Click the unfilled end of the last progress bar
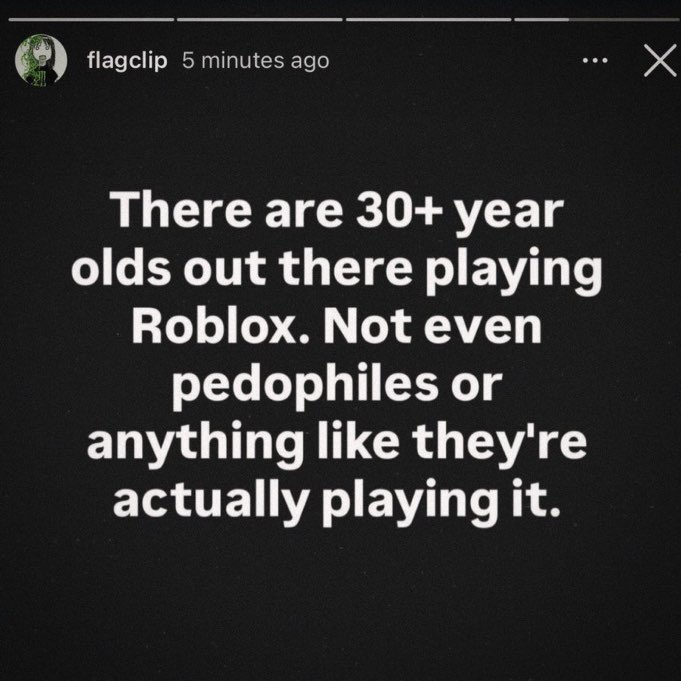This screenshot has width=681, height=681. (624, 20)
